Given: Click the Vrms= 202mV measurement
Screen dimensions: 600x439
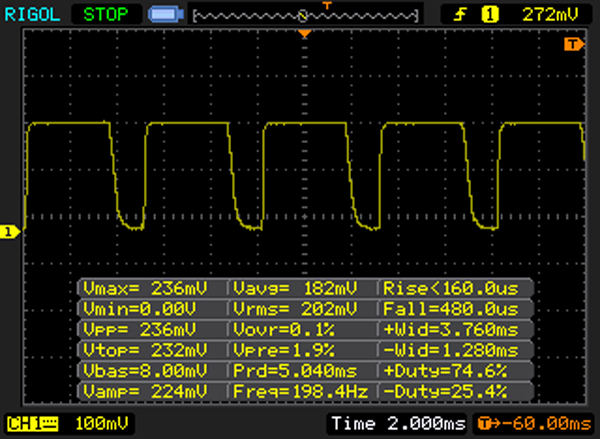Looking at the screenshot, I should [x=295, y=309].
